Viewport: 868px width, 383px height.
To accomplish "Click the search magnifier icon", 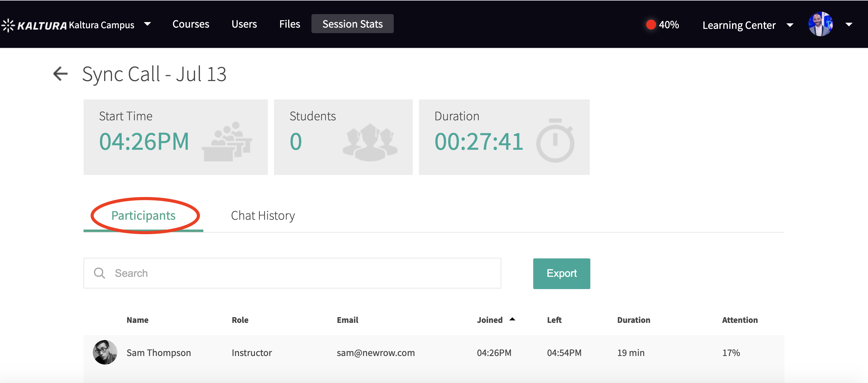I will (x=100, y=273).
